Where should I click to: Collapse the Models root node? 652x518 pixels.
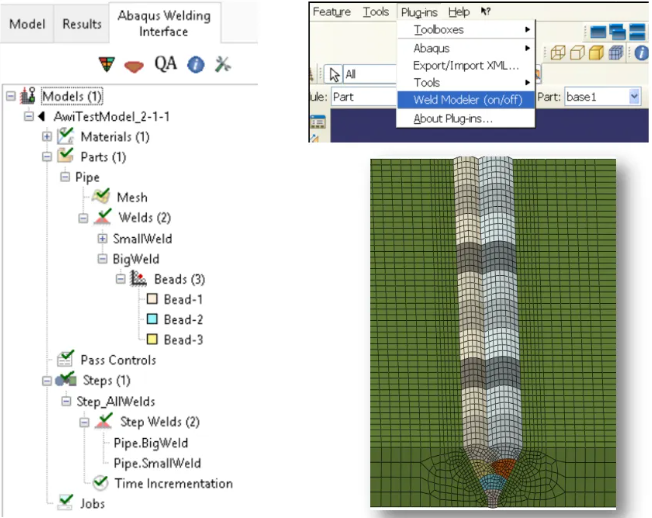pyautogui.click(x=11, y=96)
